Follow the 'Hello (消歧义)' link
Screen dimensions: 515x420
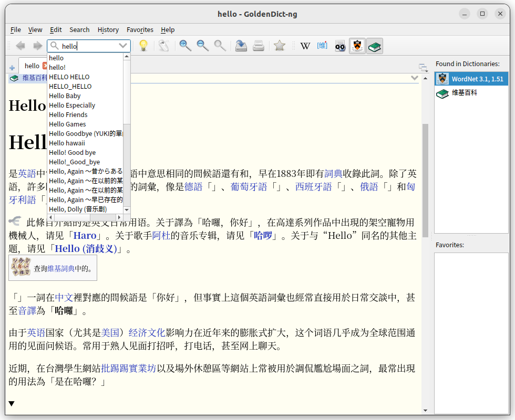[x=86, y=249]
